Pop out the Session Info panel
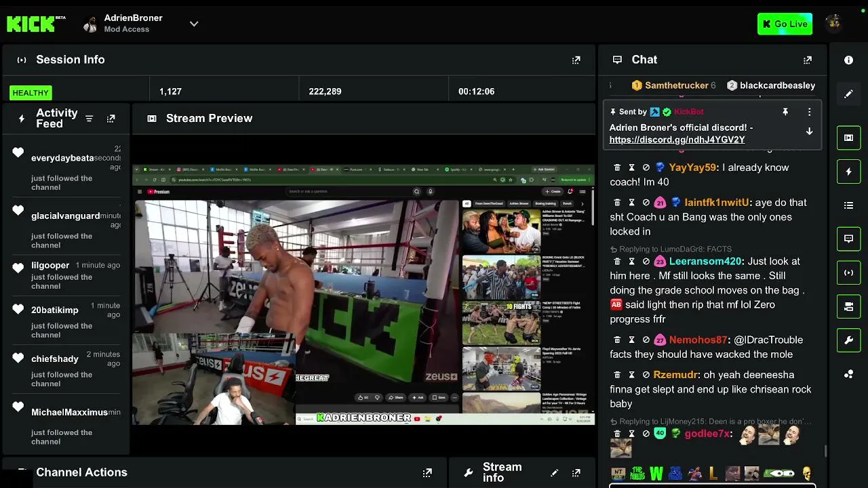Image resolution: width=868 pixels, height=488 pixels. click(x=576, y=60)
